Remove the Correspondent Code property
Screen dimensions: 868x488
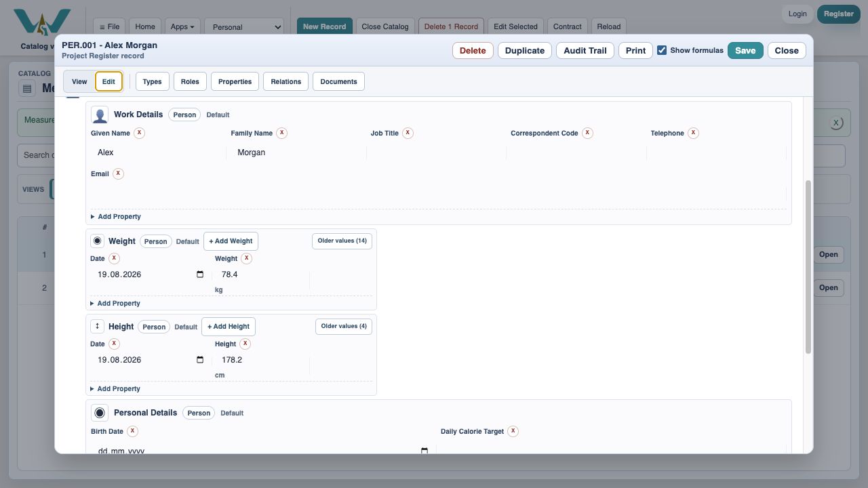pos(587,133)
